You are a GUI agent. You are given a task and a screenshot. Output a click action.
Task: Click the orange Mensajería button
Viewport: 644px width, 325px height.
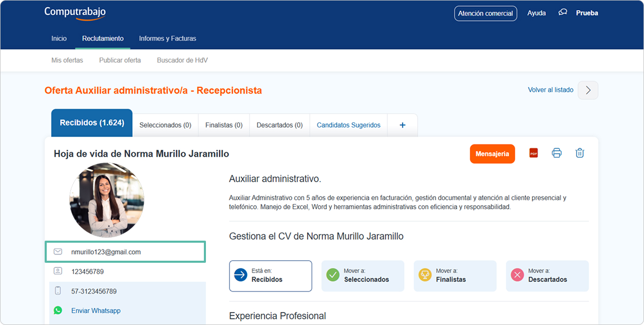(492, 154)
